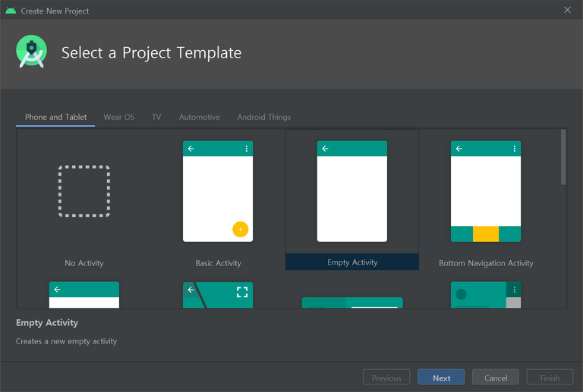Click back arrow in Bottom Navigation preview

click(x=459, y=149)
